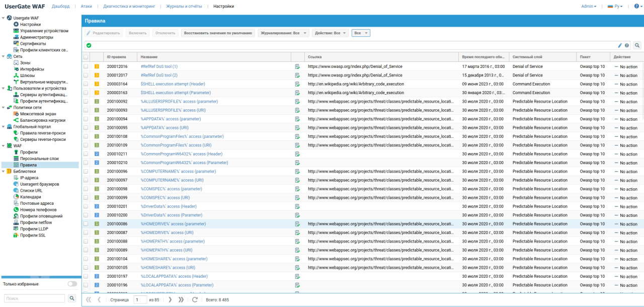Go to next page using single arrow
The height and width of the screenshot is (307, 644).
tap(170, 299)
